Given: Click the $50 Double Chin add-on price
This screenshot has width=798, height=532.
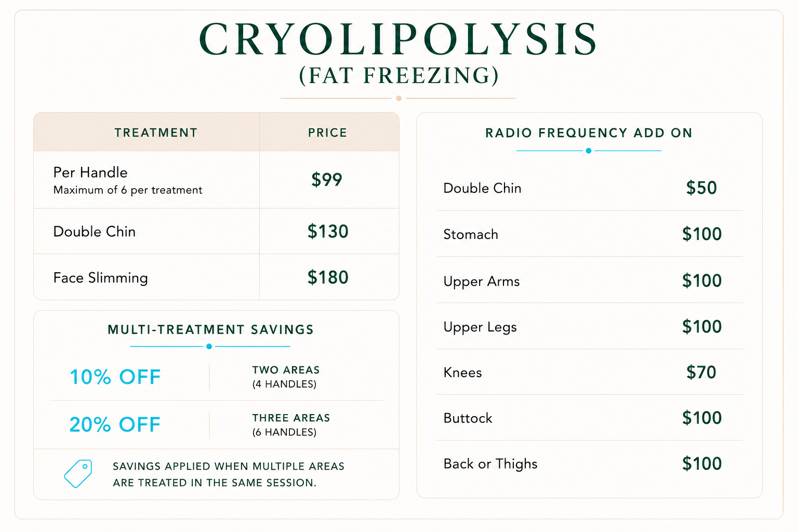Looking at the screenshot, I should (x=701, y=188).
